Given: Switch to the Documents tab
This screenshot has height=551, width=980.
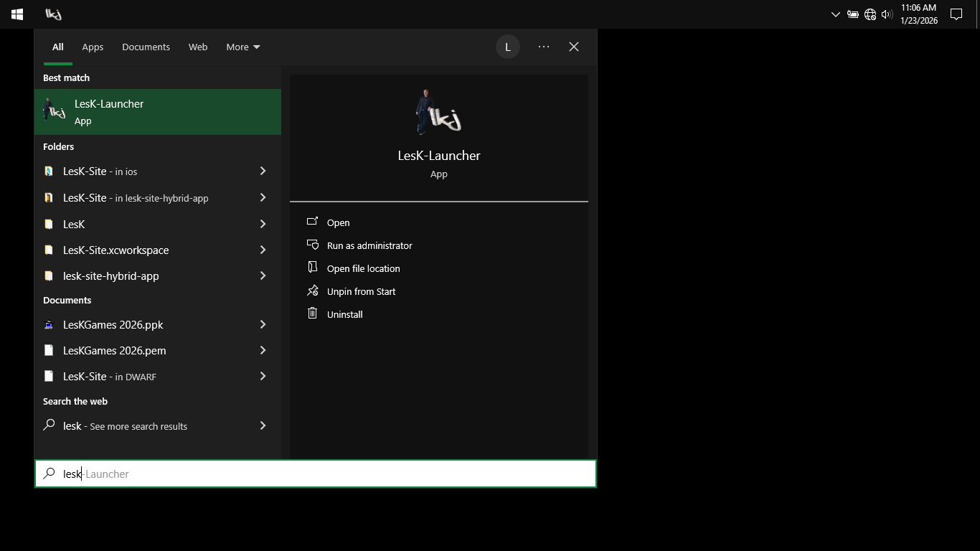Looking at the screenshot, I should 146,47.
